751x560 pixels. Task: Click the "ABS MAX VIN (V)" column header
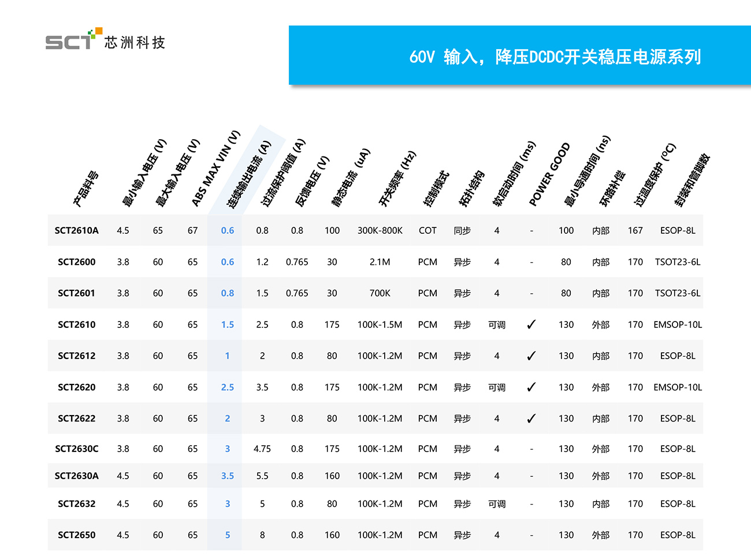(x=215, y=169)
